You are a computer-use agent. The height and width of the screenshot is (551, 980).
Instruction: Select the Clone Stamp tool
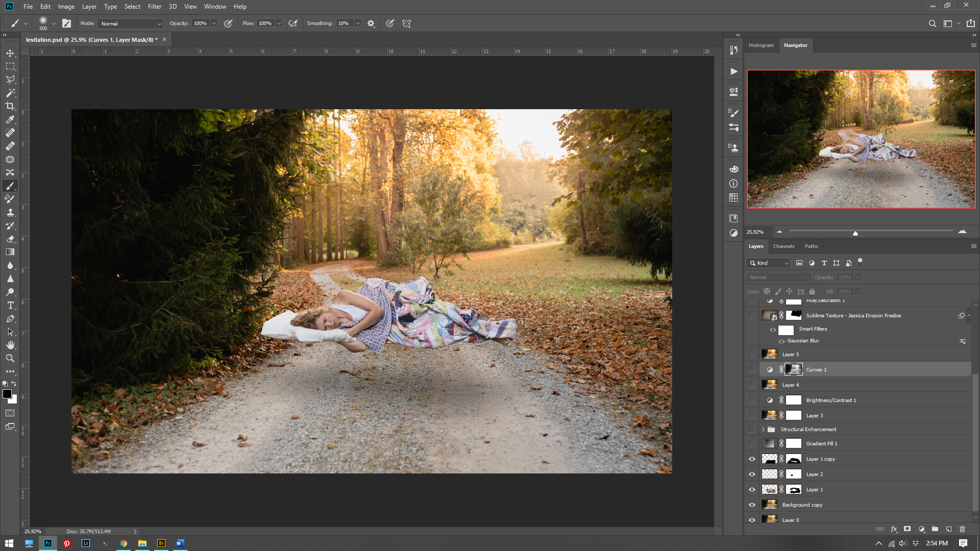click(x=10, y=212)
